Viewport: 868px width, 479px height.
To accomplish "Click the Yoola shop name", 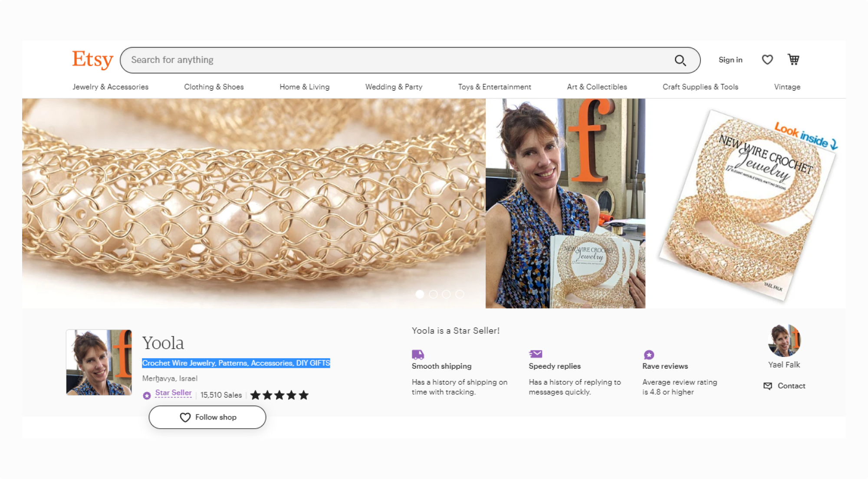I will pyautogui.click(x=163, y=343).
